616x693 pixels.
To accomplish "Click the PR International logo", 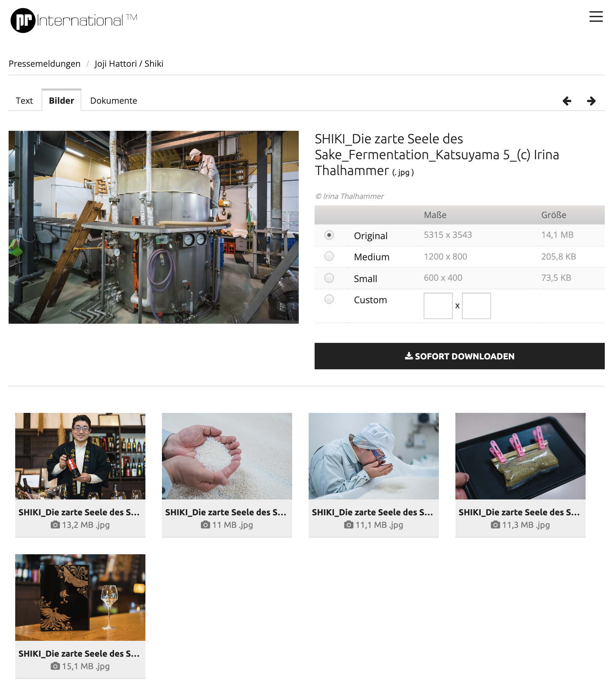I will [x=74, y=20].
